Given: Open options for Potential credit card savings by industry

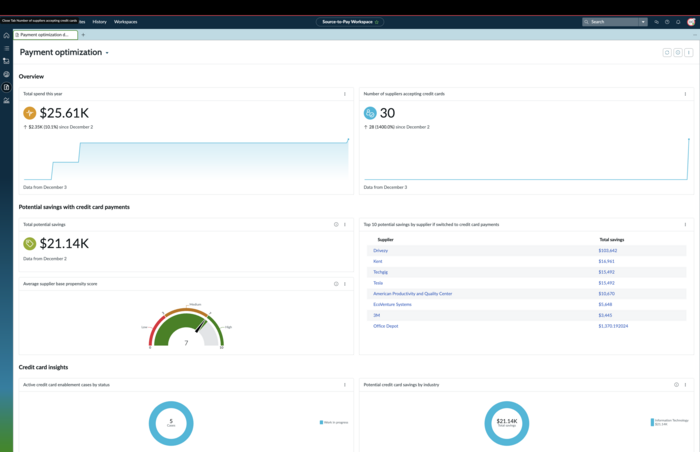Looking at the screenshot, I should (x=685, y=385).
